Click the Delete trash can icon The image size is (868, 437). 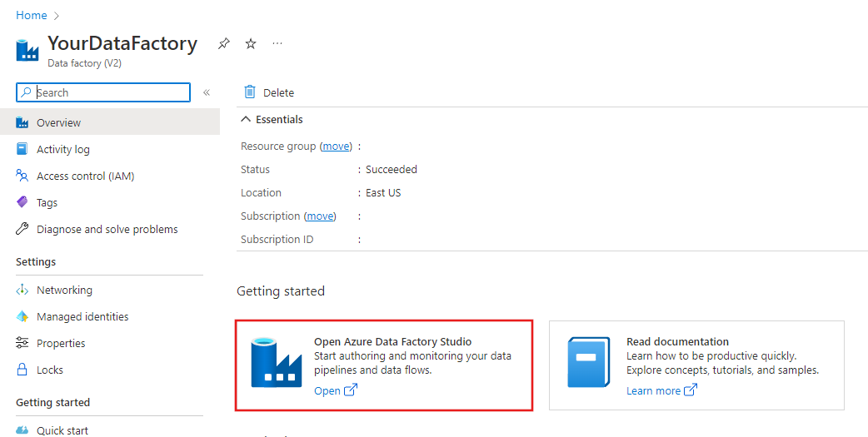[250, 92]
